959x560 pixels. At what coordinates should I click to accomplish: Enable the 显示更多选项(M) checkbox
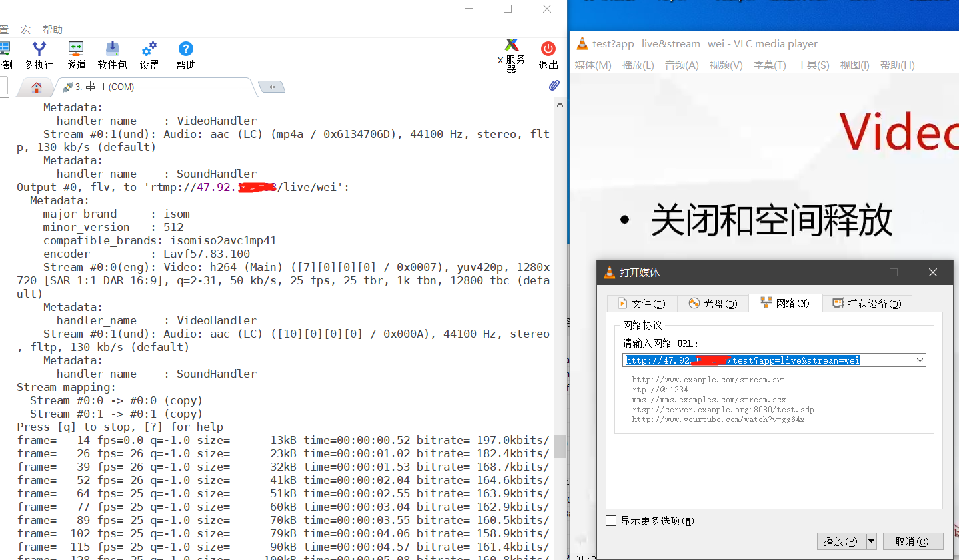611,521
